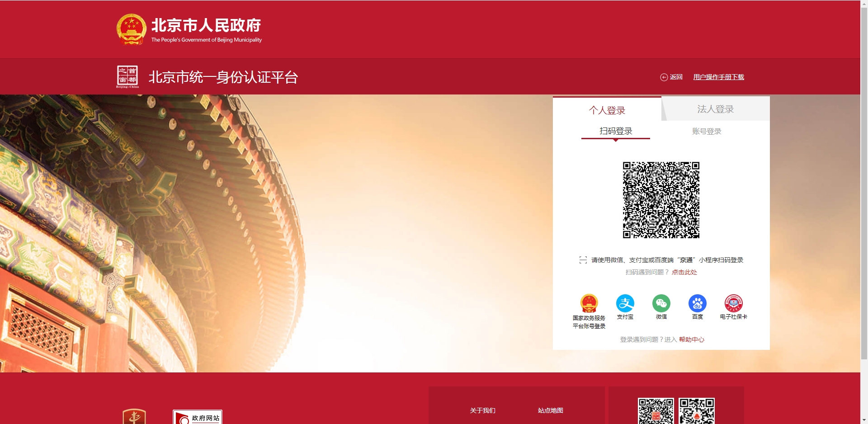Select the Alipay login icon

(625, 303)
